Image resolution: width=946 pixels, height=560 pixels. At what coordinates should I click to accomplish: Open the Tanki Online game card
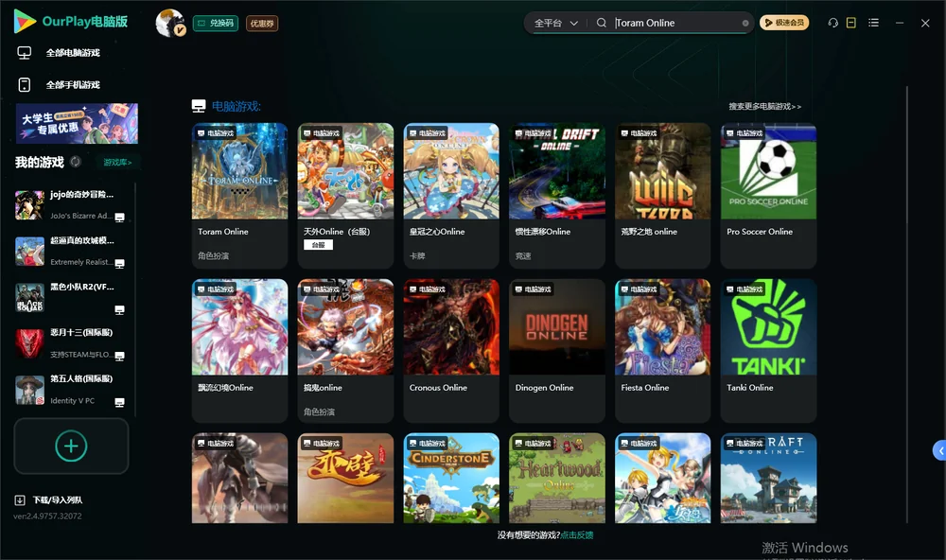(768, 351)
